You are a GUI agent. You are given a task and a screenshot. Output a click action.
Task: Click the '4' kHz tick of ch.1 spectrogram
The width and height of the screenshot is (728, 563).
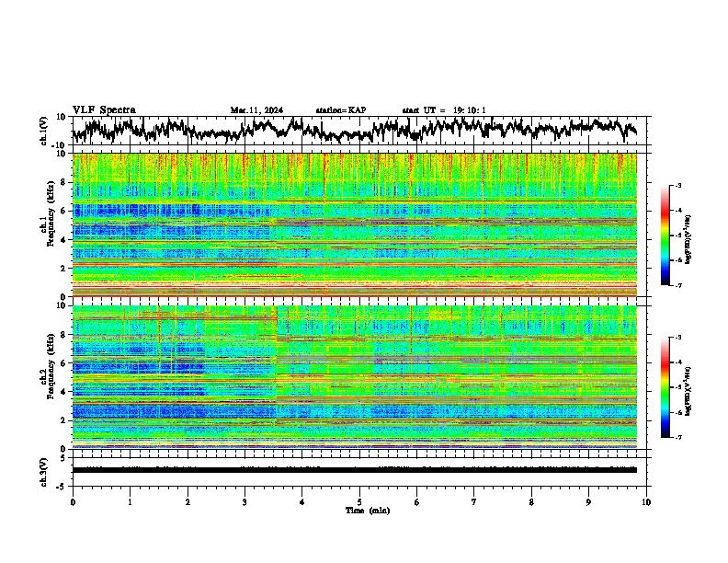pos(64,240)
